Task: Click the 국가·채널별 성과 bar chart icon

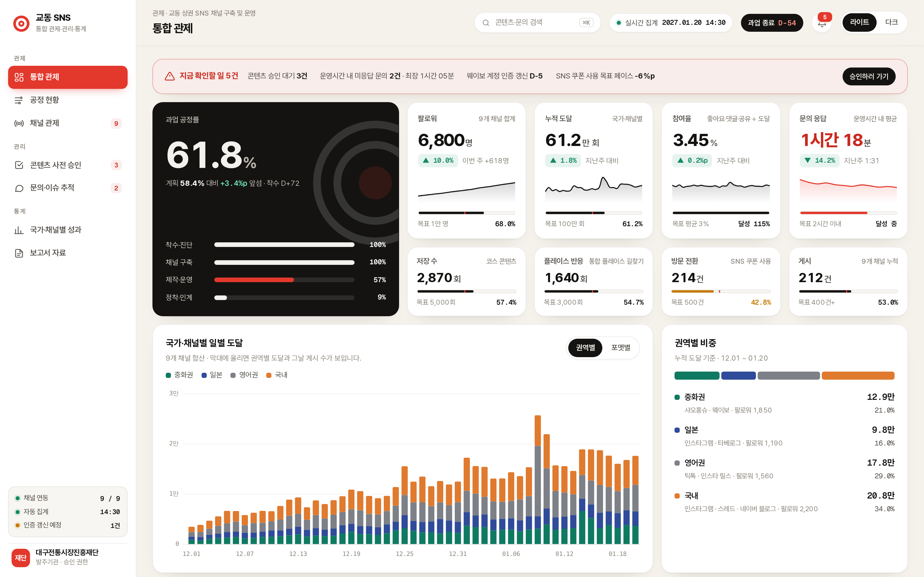Action: point(19,230)
